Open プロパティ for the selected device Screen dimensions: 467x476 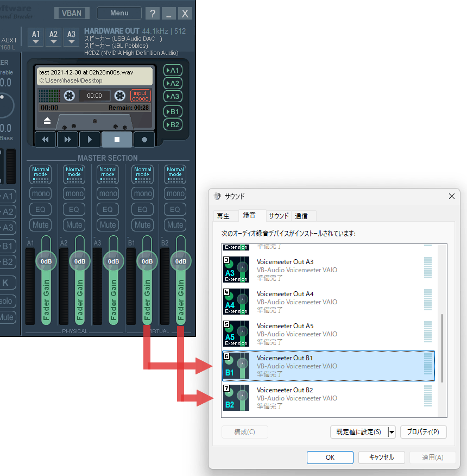[424, 431]
